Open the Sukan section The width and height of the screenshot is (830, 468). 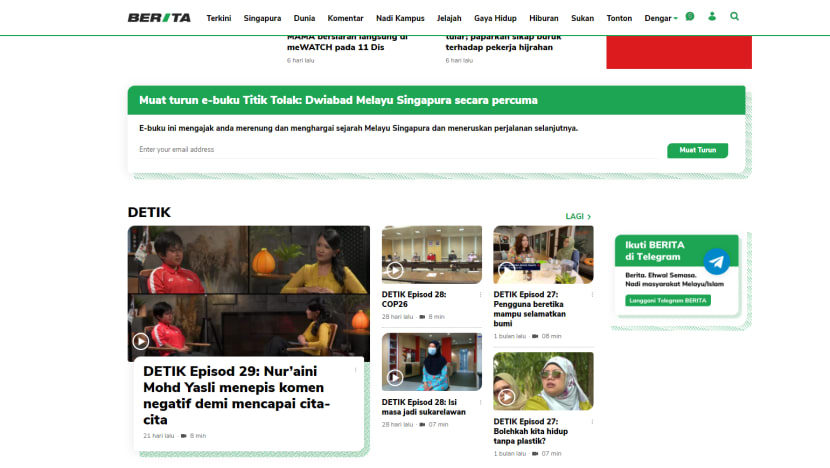[582, 18]
